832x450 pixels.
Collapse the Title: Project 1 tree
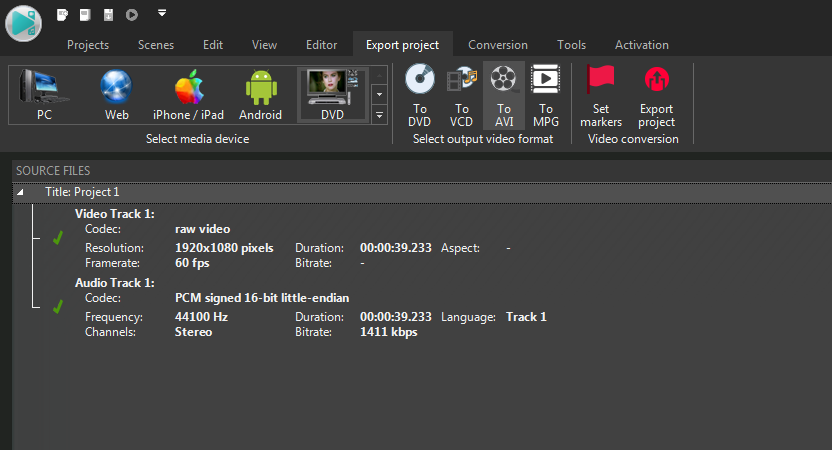tap(22, 191)
